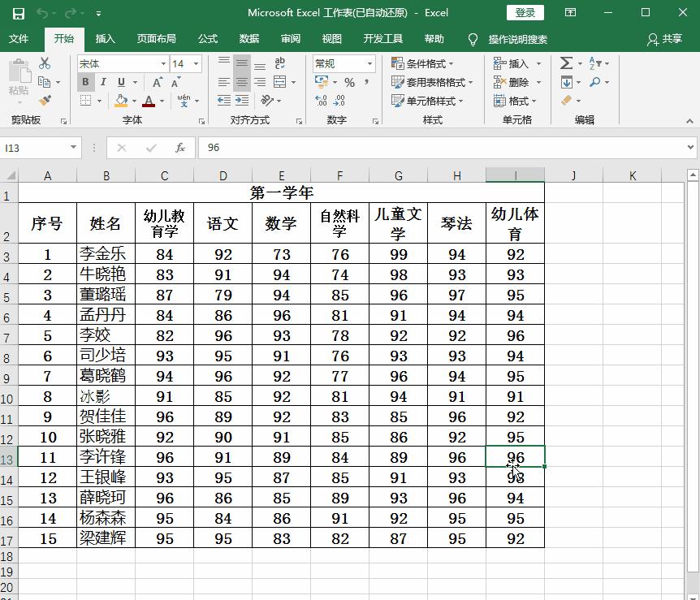Click the Copy icon in clipboard group
Image resolution: width=700 pixels, height=600 pixels.
coord(43,80)
